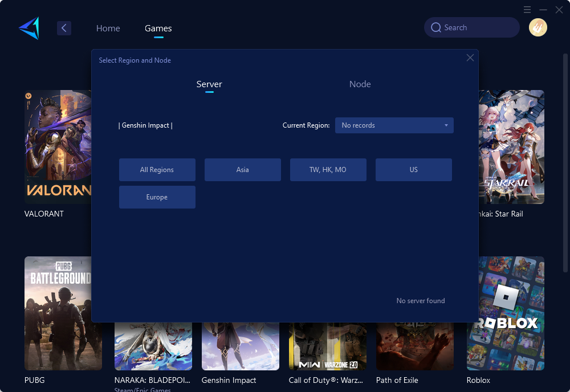Open the VALORANT game thumbnail
The height and width of the screenshot is (392, 570).
(58, 147)
